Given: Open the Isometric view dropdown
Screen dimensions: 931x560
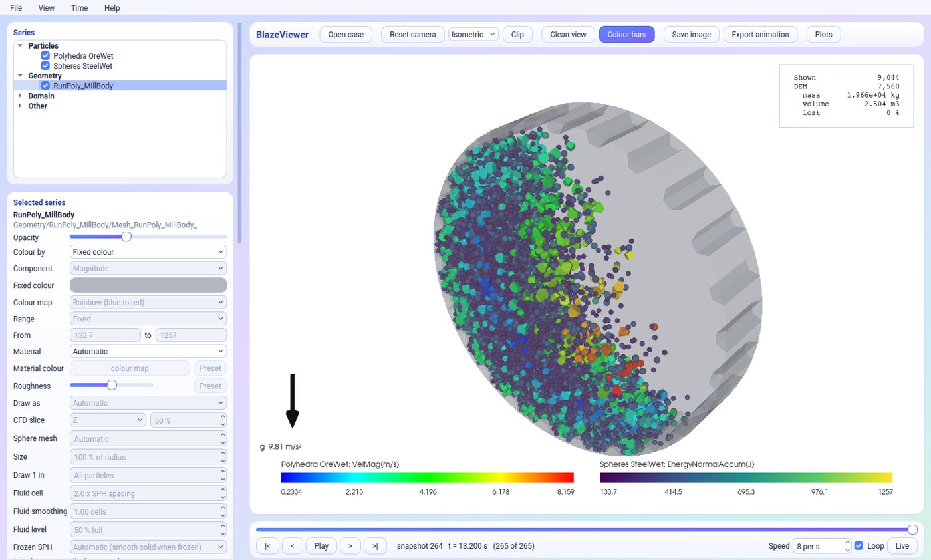Looking at the screenshot, I should point(473,35).
